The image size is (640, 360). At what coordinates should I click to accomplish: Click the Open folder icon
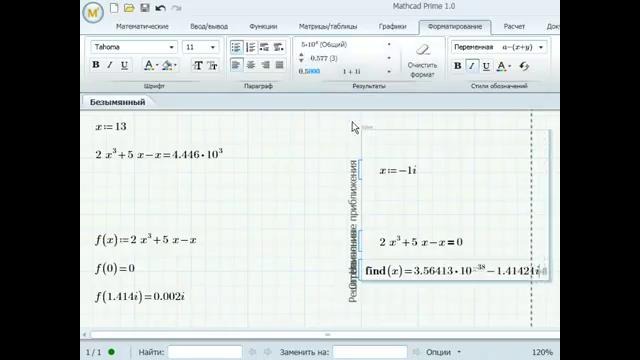click(129, 8)
